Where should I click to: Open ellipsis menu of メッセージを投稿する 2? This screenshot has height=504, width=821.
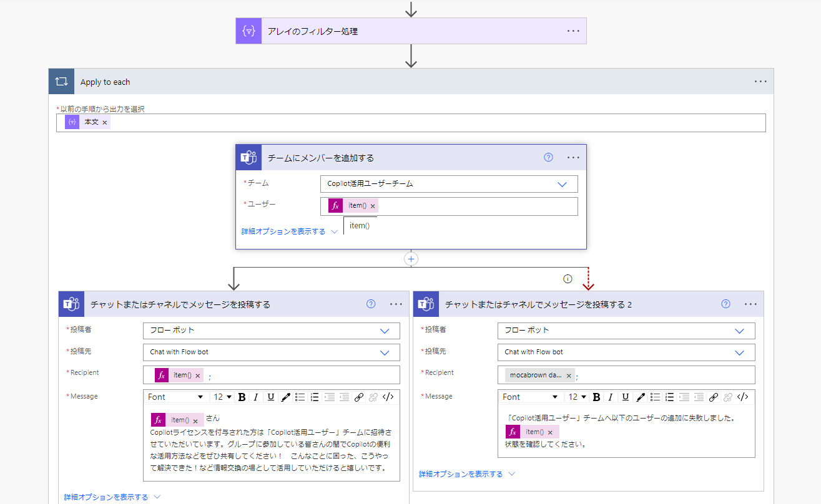tap(750, 304)
